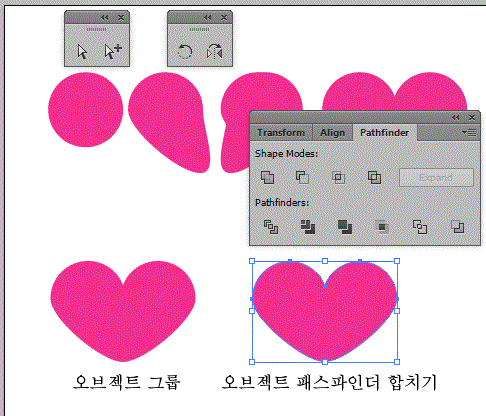The width and height of the screenshot is (486, 416).
Task: Apply Intersect shape mode
Action: point(338,177)
